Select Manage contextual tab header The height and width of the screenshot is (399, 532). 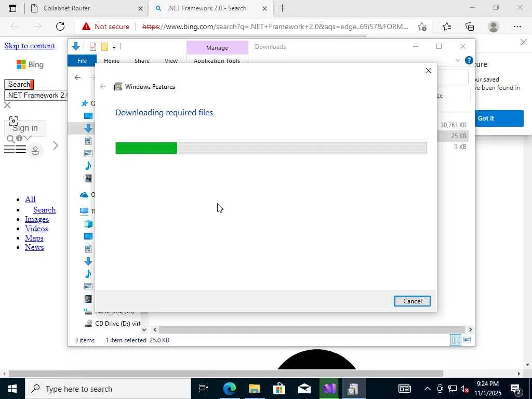pos(217,48)
